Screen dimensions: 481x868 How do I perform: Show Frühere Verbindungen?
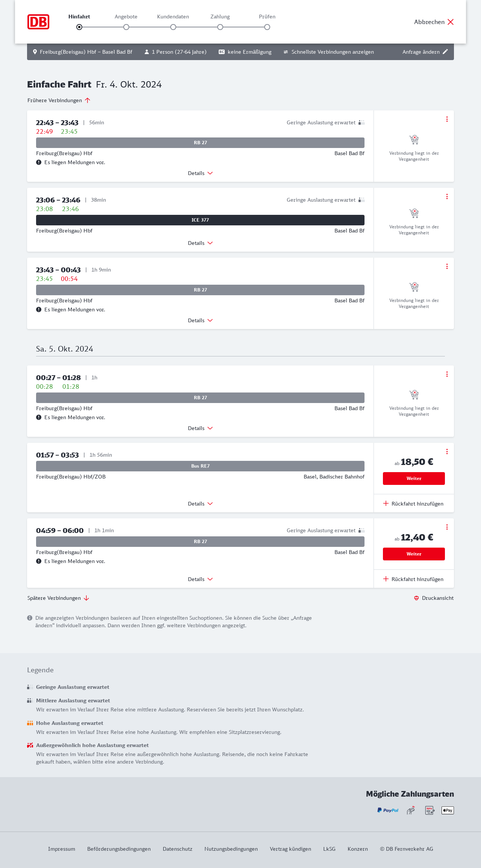59,100
